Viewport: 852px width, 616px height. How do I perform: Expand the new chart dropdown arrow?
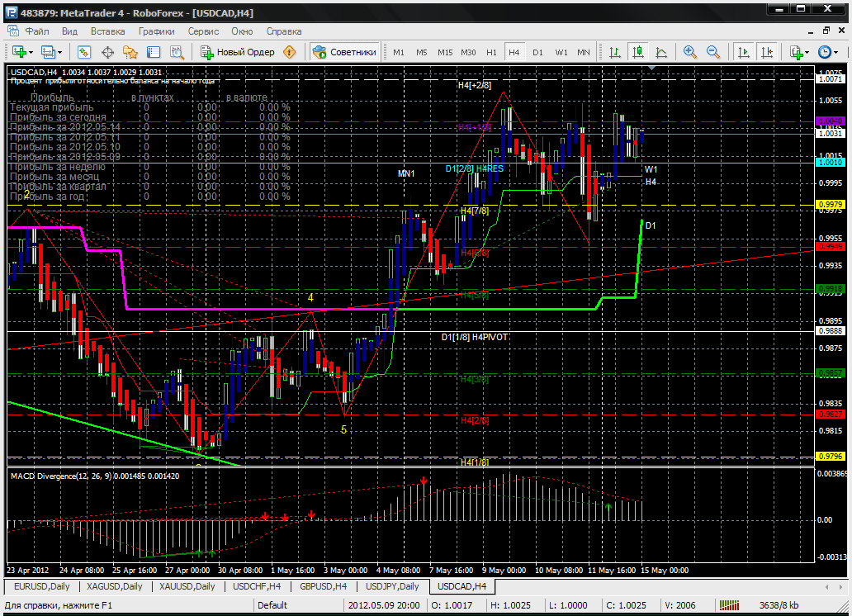(x=31, y=53)
